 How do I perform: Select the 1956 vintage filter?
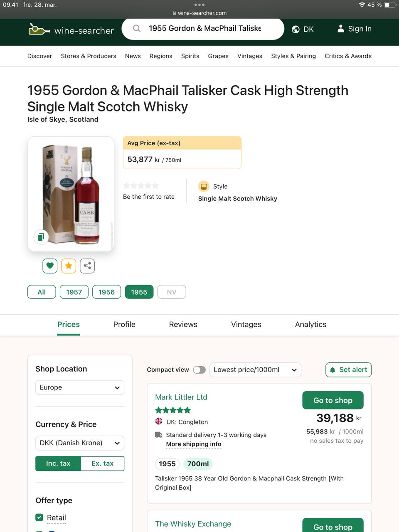(x=106, y=292)
